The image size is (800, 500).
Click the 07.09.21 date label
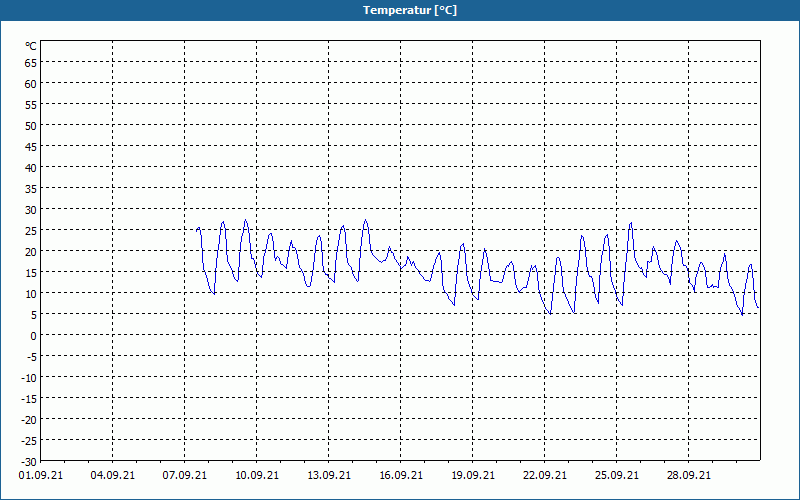pos(185,475)
